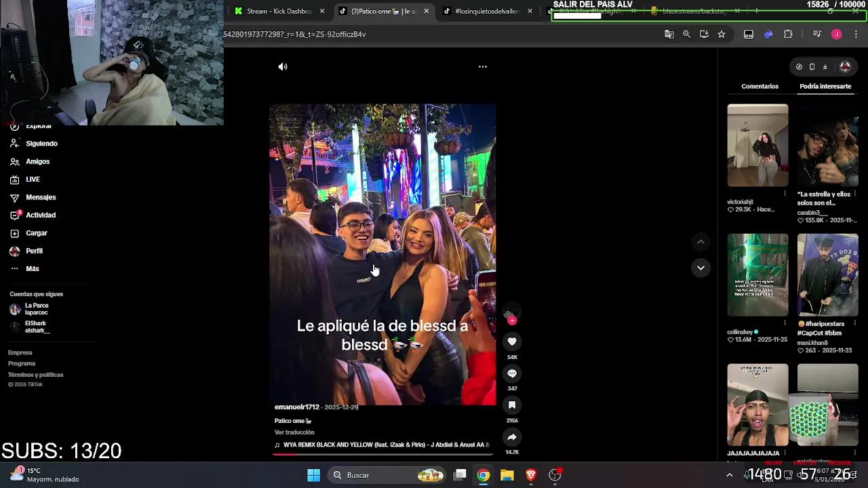Screen dimensions: 868x488
Task: Open the Programa footer link
Action: (22, 363)
